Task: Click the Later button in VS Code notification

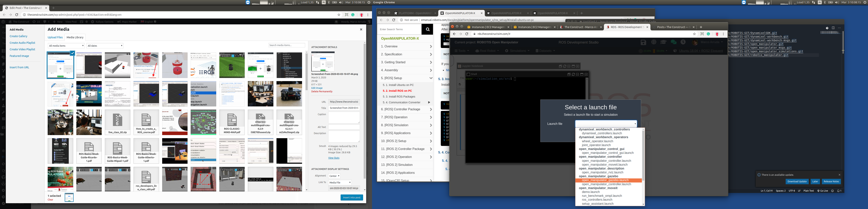Action: tap(815, 181)
